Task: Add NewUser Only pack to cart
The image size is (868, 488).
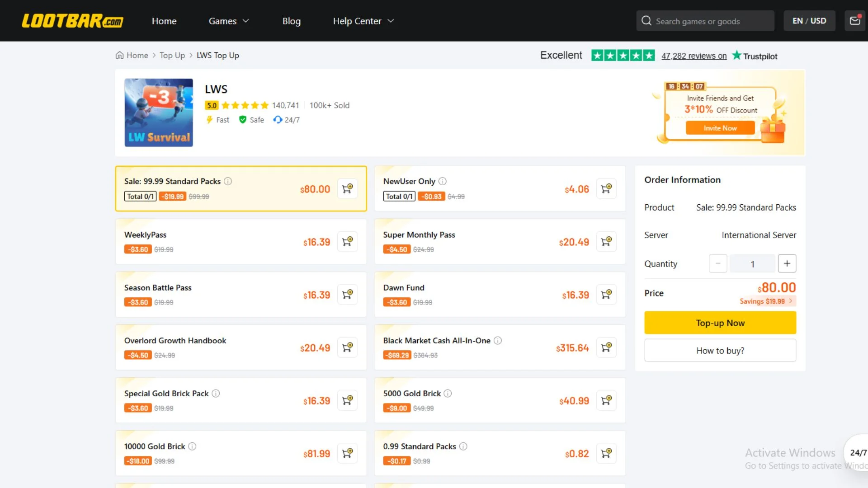Action: point(606,189)
